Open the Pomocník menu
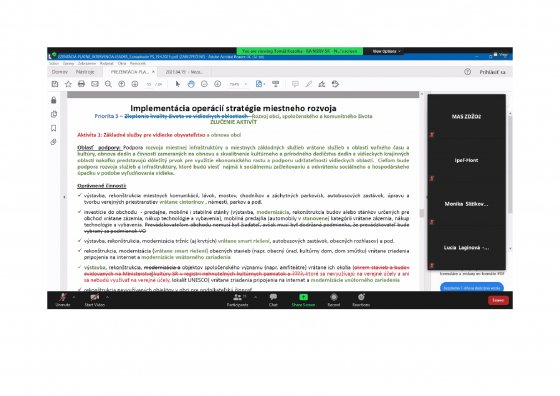560x396 pixels. [x=138, y=63]
